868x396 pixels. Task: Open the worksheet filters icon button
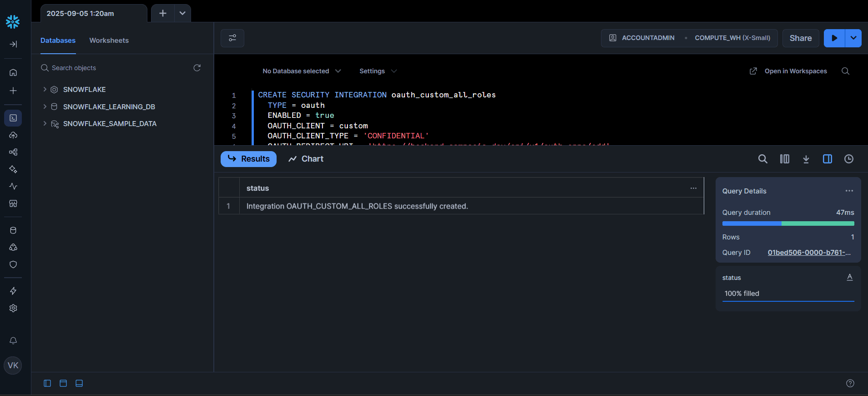[x=232, y=38]
